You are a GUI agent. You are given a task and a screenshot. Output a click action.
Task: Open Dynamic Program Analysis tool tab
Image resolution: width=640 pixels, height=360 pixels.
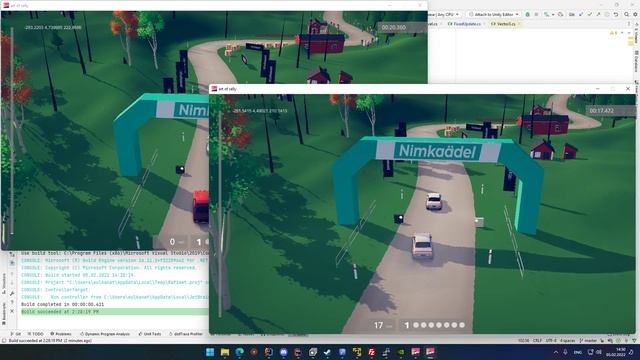pos(105,334)
